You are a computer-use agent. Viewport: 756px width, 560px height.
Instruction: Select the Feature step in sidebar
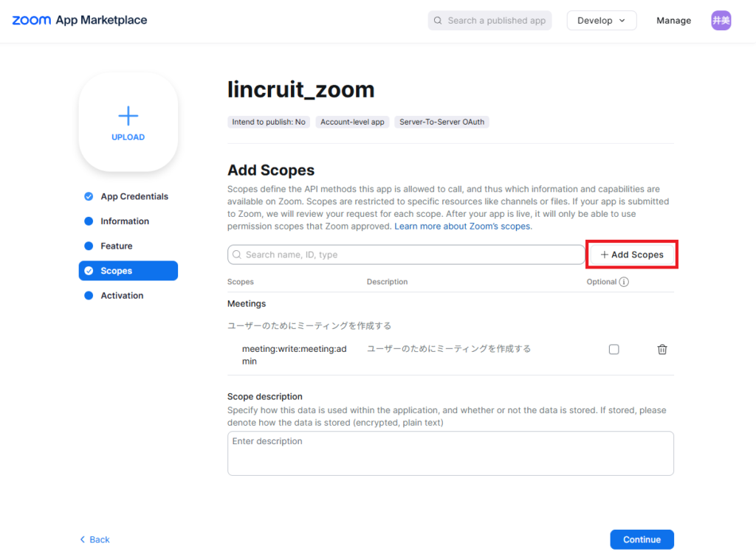pos(117,246)
